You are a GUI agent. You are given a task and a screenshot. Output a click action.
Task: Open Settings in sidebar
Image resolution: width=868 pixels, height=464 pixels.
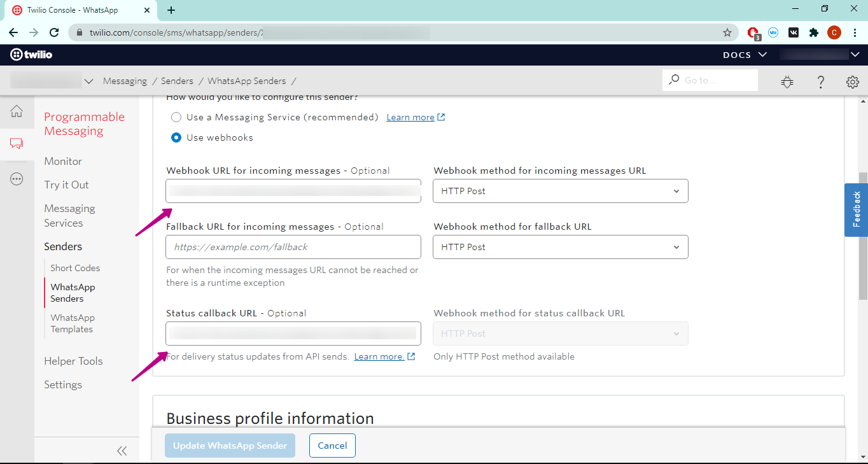(x=63, y=384)
